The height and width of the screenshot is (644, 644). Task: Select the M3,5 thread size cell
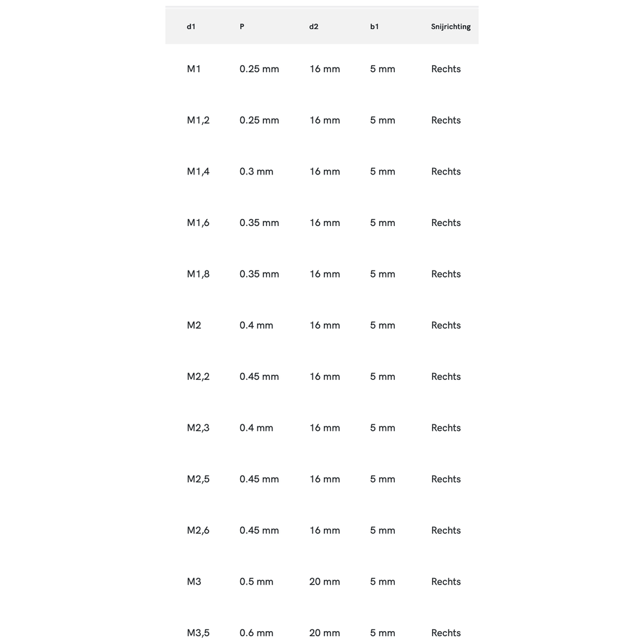pos(198,633)
